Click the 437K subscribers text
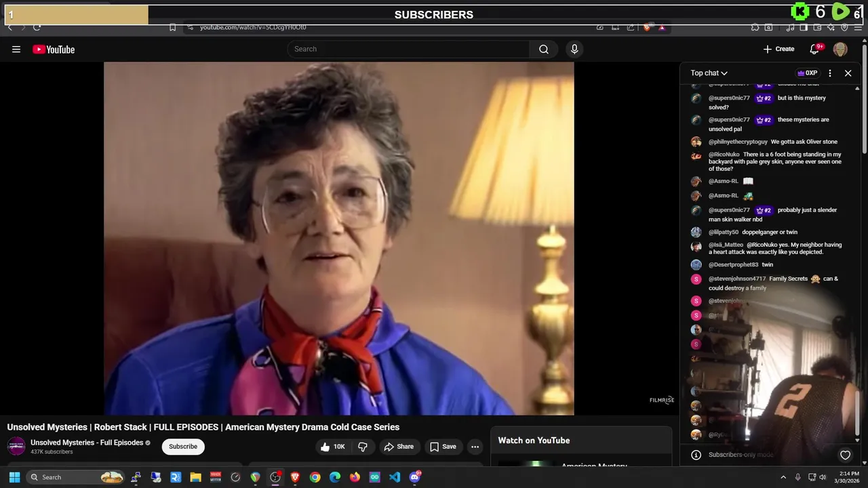Screen dimensions: 868x488 point(52,452)
